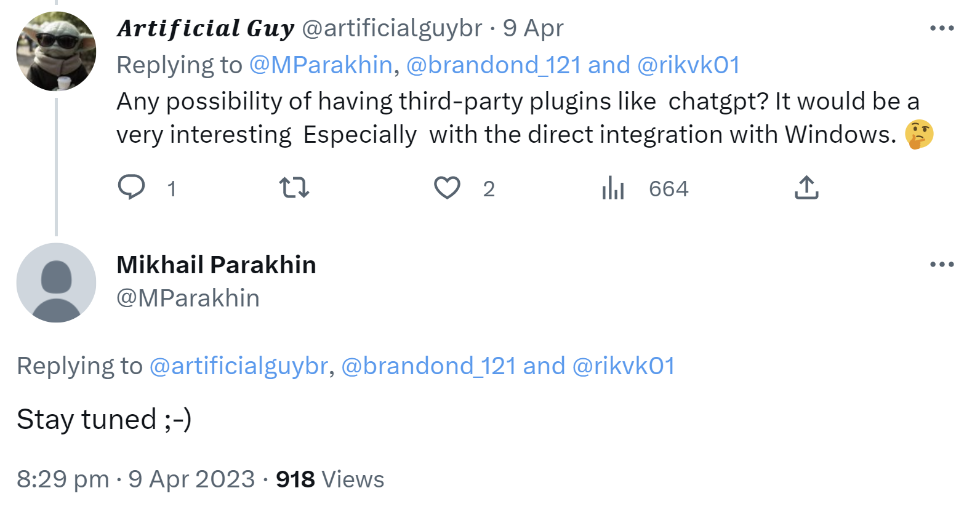Click the like count showing 2
Screen dimensions: 980x512
(489, 189)
